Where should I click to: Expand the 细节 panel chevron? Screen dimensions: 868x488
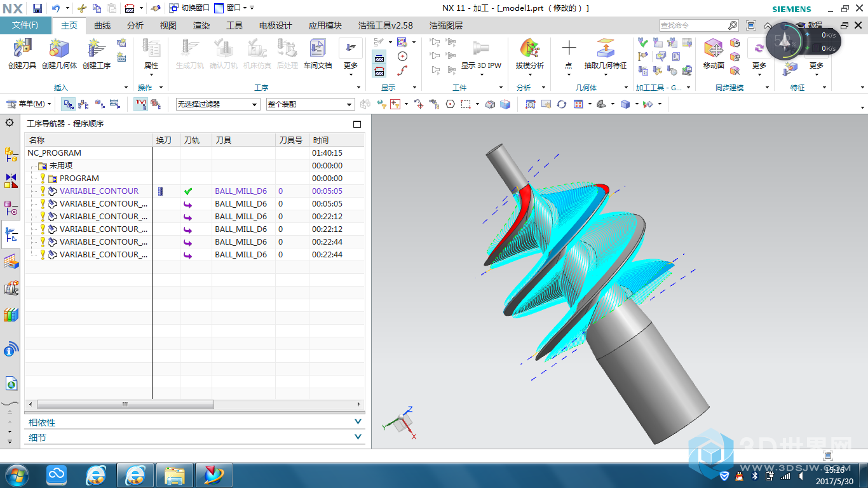[358, 437]
